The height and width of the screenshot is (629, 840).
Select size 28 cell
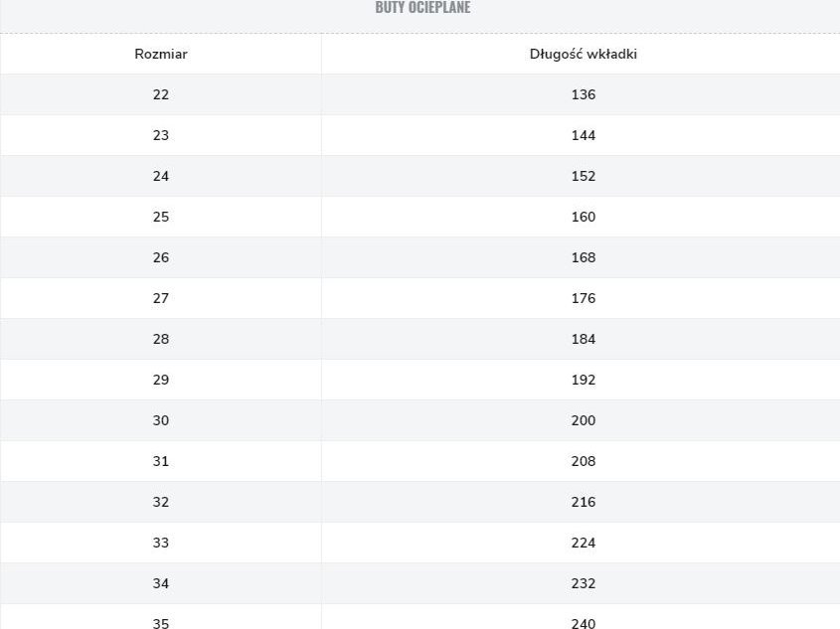pyautogui.click(x=161, y=339)
